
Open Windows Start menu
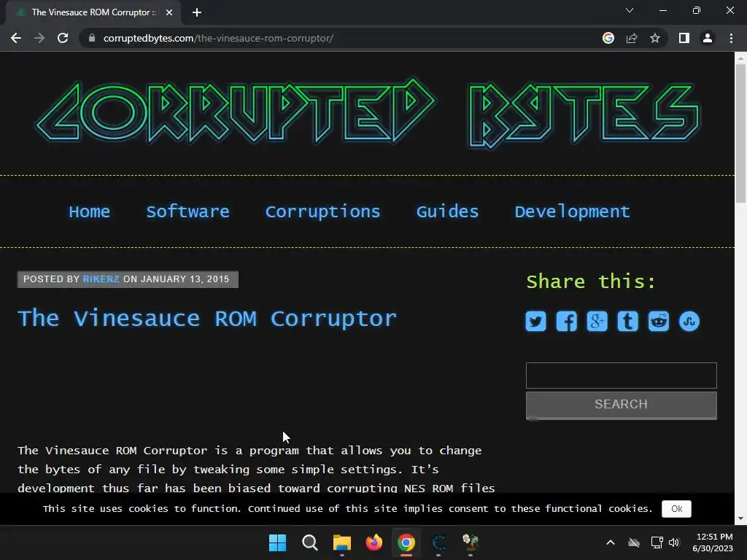(278, 542)
